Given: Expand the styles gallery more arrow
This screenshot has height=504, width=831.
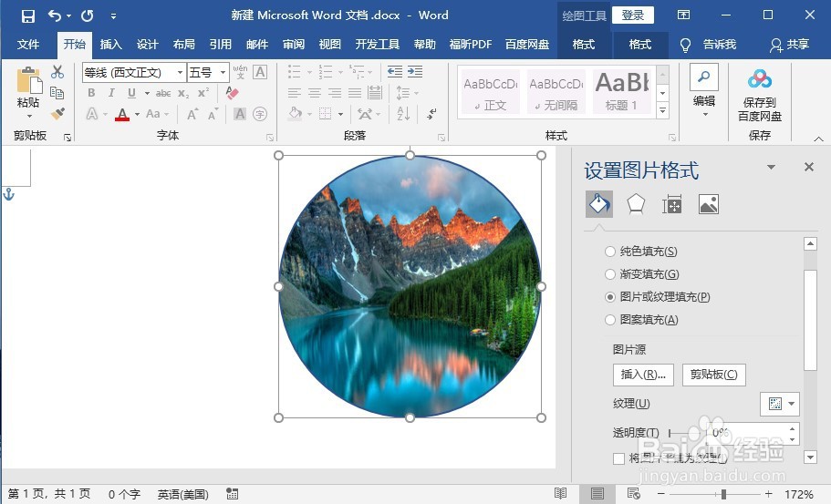Looking at the screenshot, I should (x=662, y=110).
